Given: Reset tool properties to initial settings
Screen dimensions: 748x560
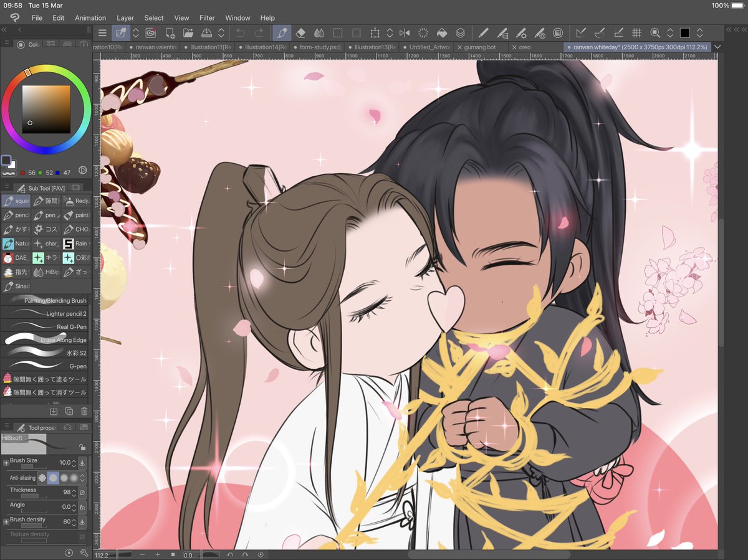Looking at the screenshot, I should pos(69,553).
